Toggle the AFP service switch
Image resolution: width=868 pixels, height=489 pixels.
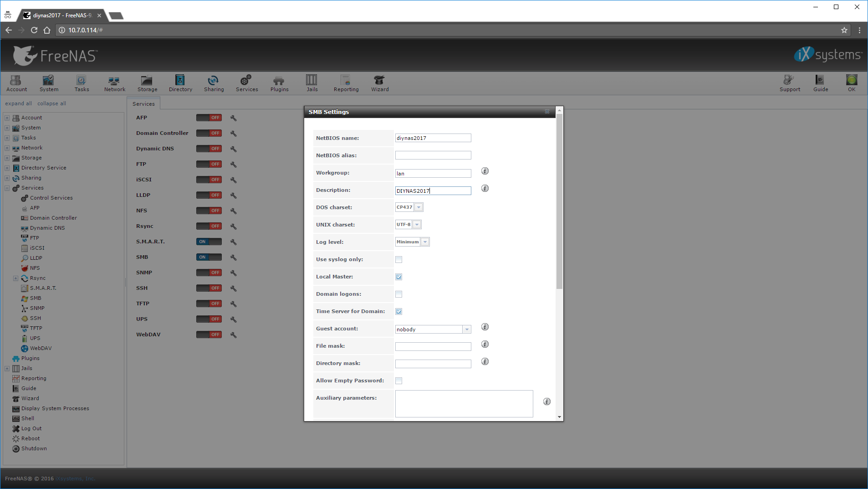point(209,118)
